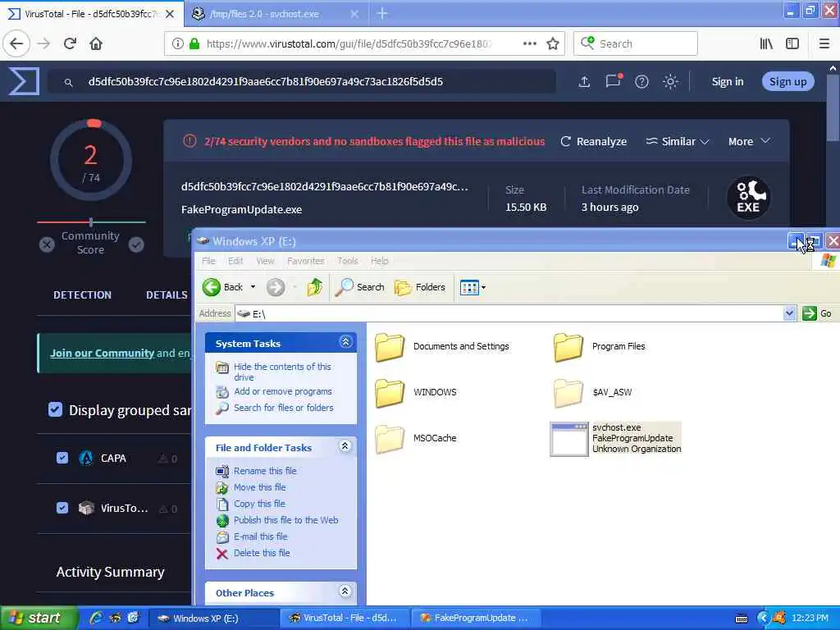Switch to the svchost.exe browser tab

tap(276, 14)
